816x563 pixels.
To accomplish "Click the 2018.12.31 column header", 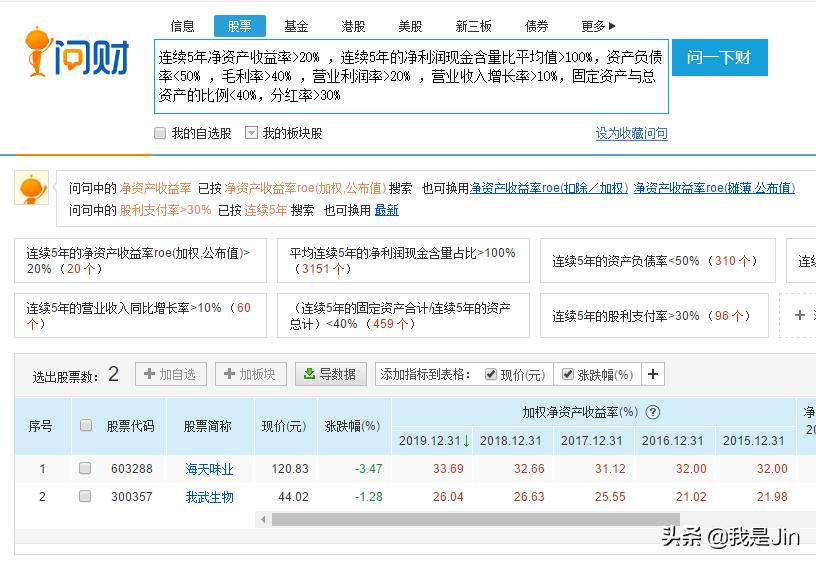I will click(x=511, y=441).
